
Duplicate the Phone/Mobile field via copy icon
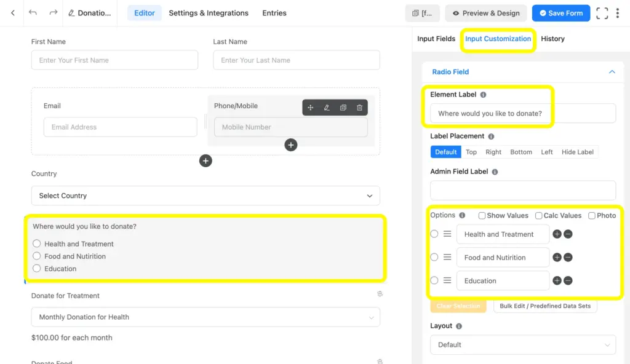click(343, 108)
